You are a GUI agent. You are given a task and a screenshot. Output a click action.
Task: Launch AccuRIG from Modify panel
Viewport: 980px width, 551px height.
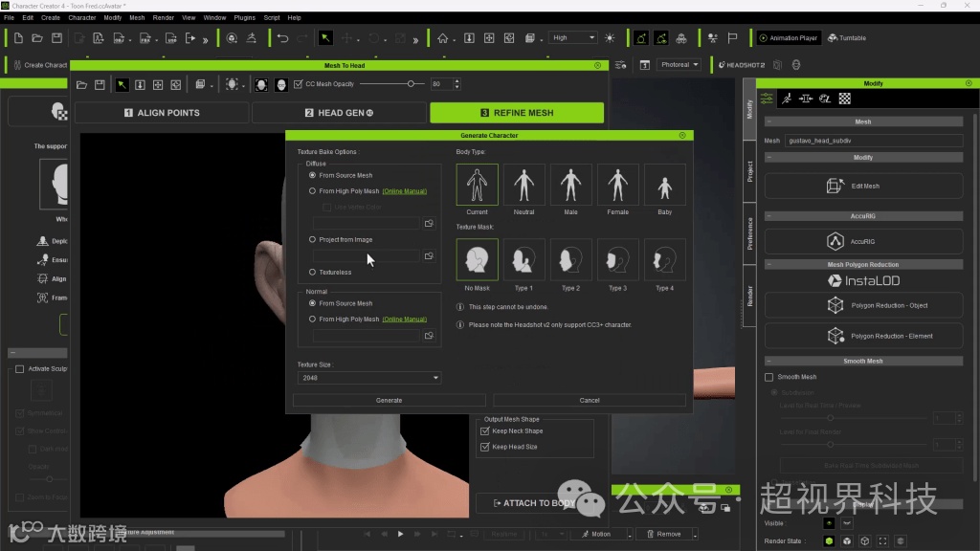point(863,242)
